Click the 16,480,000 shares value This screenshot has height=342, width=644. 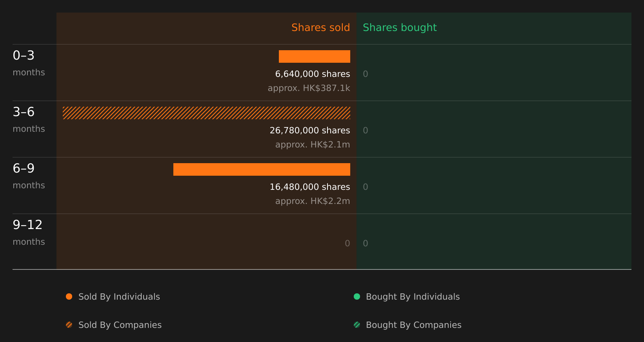pyautogui.click(x=310, y=187)
